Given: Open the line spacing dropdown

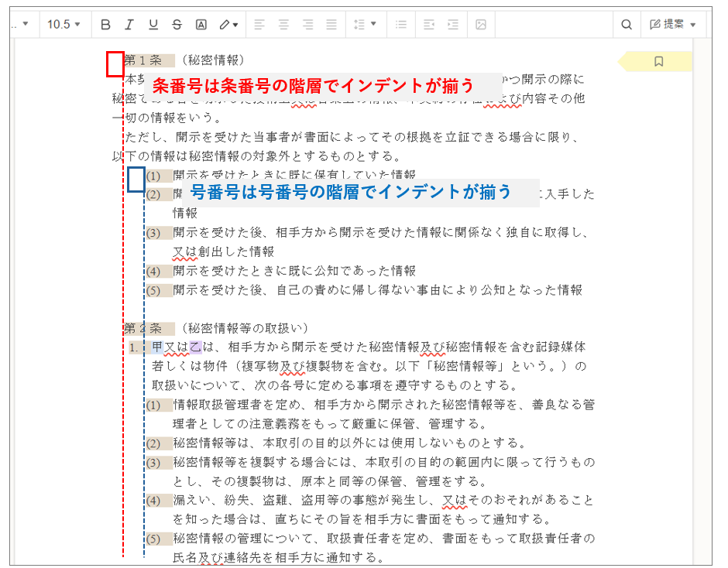Looking at the screenshot, I should point(365,25).
